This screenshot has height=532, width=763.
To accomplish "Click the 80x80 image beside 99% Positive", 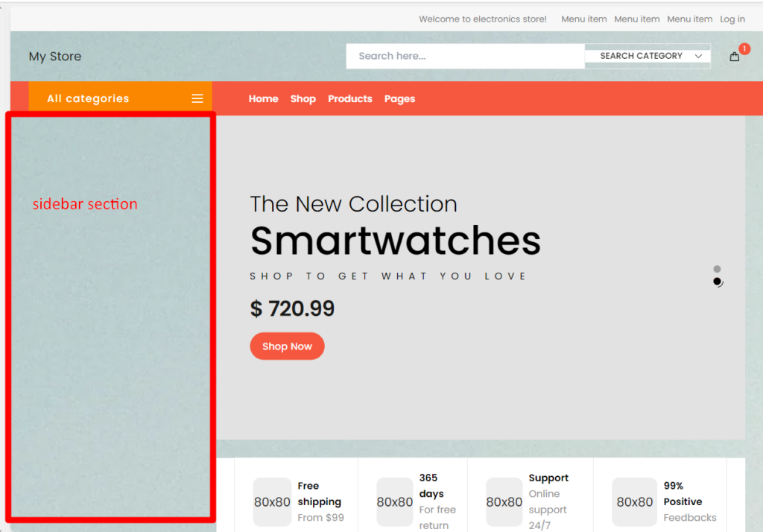I will [635, 501].
